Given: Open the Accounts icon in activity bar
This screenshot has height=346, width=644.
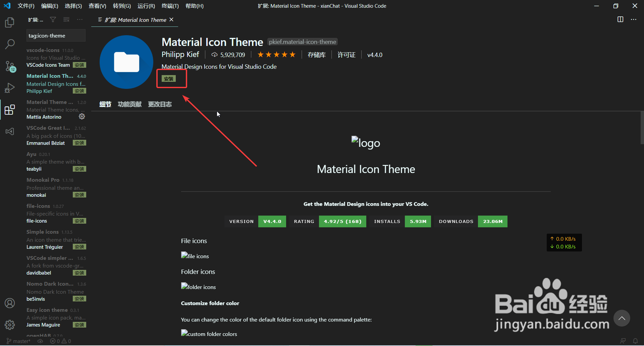Looking at the screenshot, I should [10, 303].
